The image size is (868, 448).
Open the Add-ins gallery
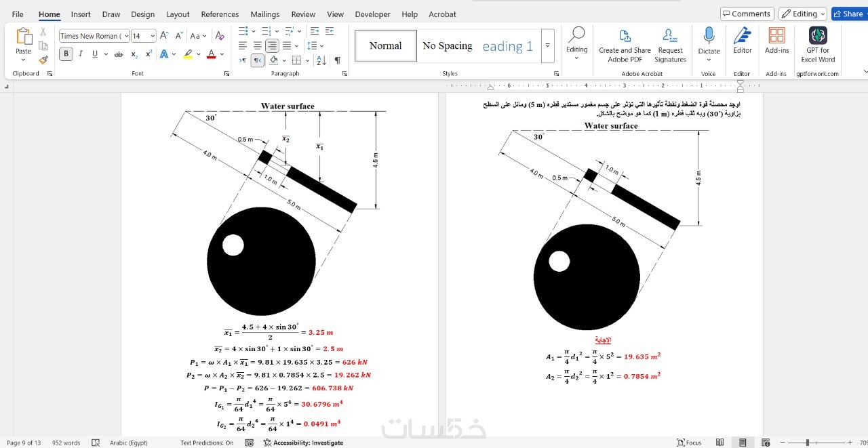tap(776, 41)
